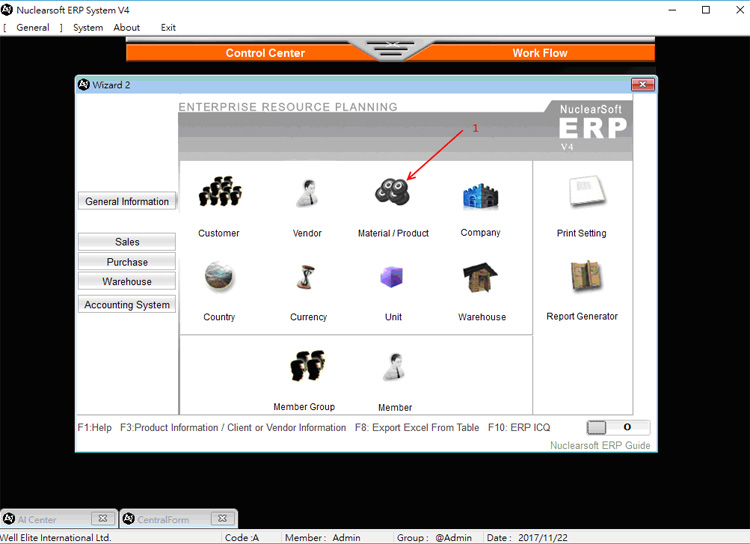Open the Nuclearsoft ERP Guide link
The height and width of the screenshot is (544, 750).
[600, 445]
